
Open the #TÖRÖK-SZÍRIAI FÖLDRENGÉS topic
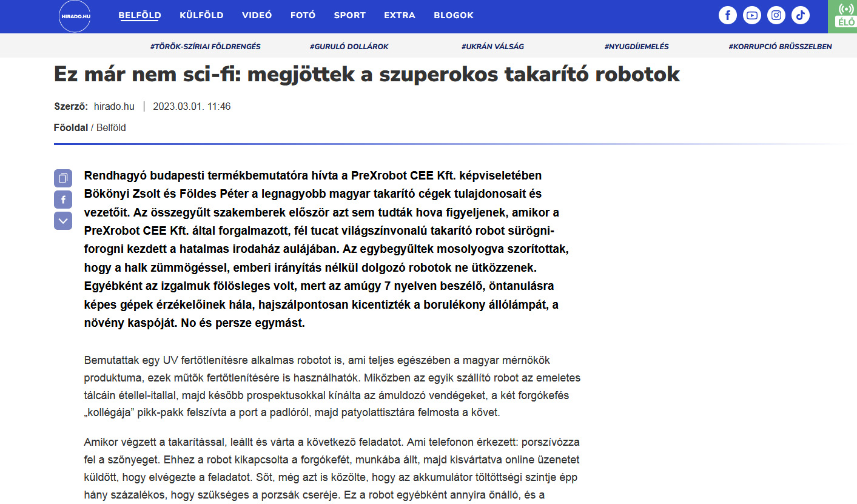pos(206,46)
